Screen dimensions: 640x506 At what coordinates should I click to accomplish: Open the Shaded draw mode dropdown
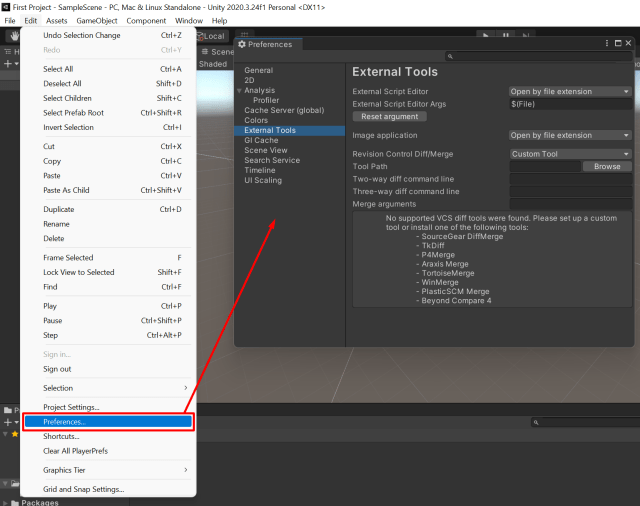point(213,64)
